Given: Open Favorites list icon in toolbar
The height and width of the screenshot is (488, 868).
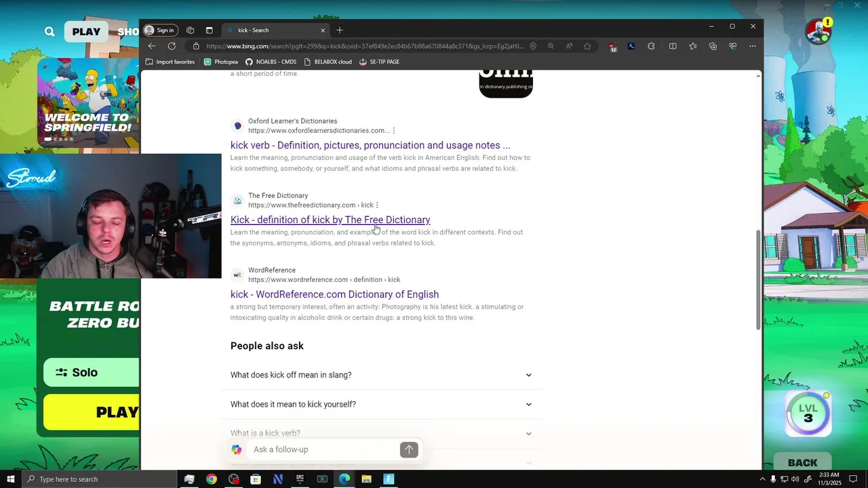Looking at the screenshot, I should pyautogui.click(x=693, y=46).
